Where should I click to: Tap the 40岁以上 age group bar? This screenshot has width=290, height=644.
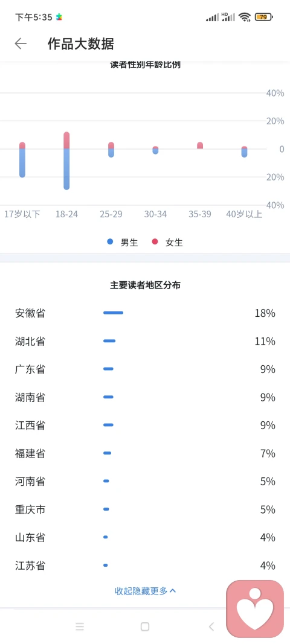pyautogui.click(x=244, y=152)
